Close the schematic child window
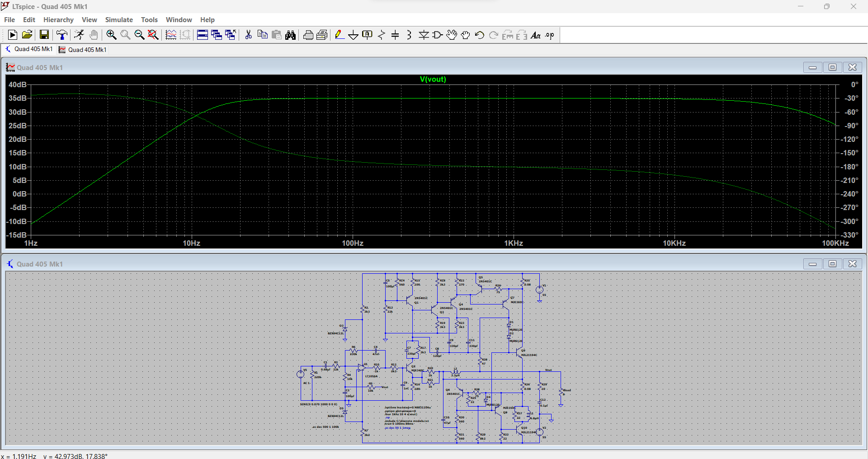The width and height of the screenshot is (868, 459). [x=852, y=264]
